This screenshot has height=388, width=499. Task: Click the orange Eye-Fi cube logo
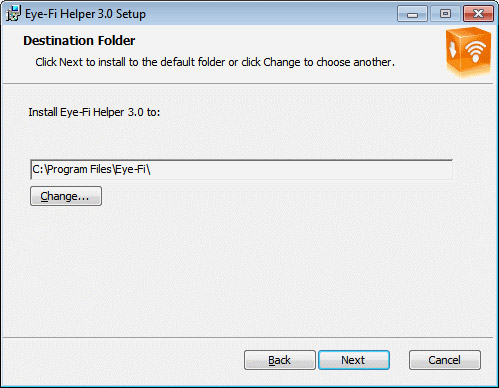click(468, 52)
